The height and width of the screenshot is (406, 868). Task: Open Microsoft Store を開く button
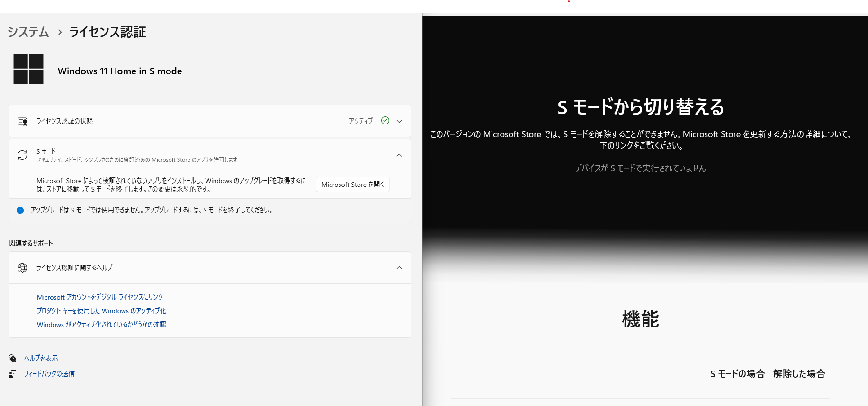(353, 185)
